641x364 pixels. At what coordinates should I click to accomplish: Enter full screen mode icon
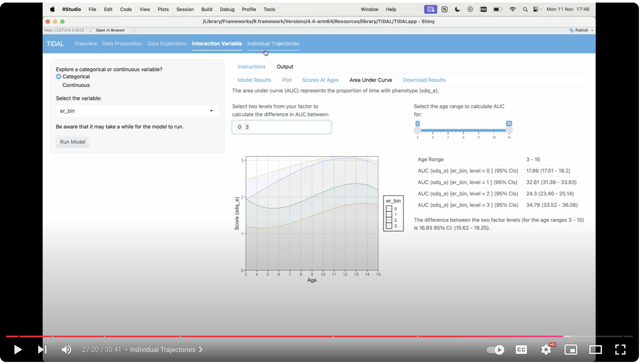click(x=620, y=350)
